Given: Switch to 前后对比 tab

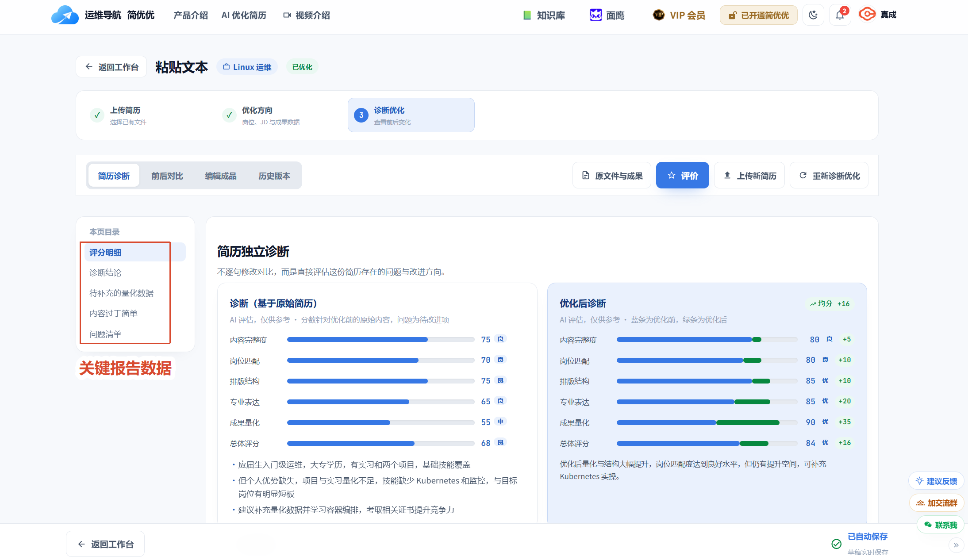Looking at the screenshot, I should (167, 176).
